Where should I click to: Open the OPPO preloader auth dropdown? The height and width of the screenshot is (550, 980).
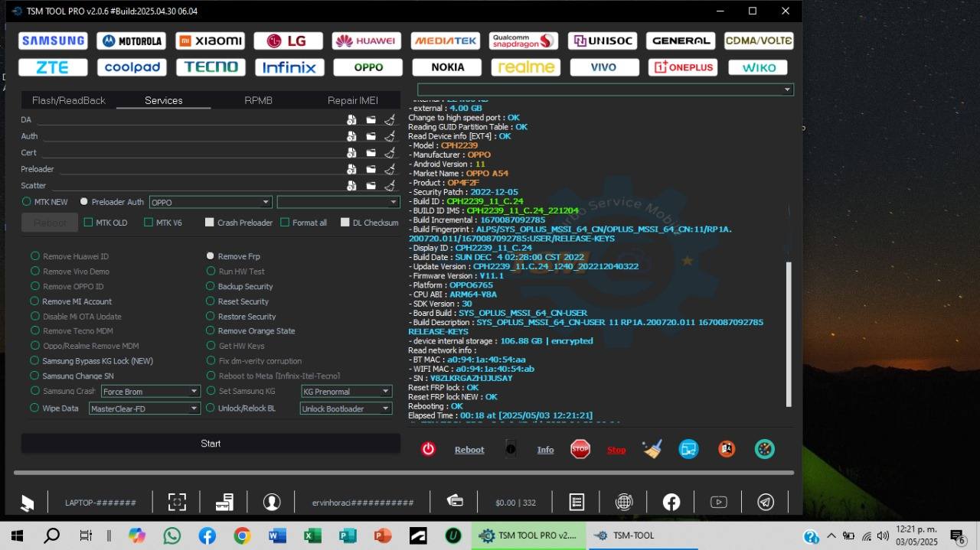(x=211, y=202)
